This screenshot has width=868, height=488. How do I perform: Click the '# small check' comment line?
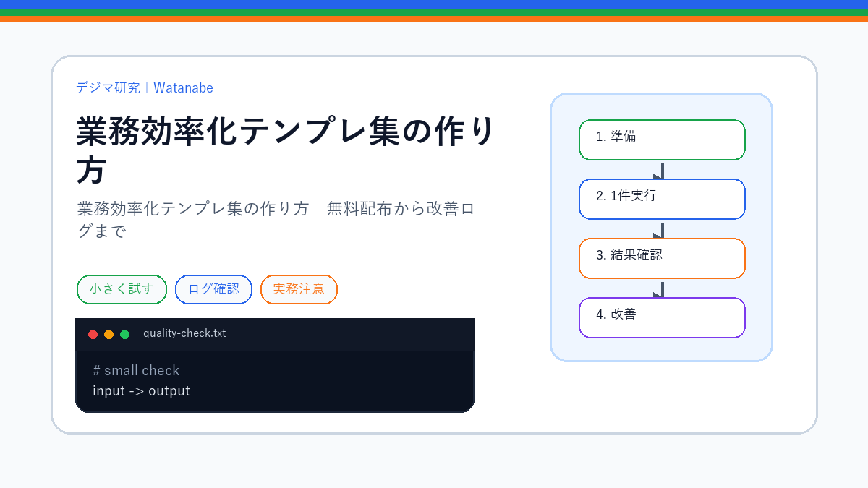(136, 371)
